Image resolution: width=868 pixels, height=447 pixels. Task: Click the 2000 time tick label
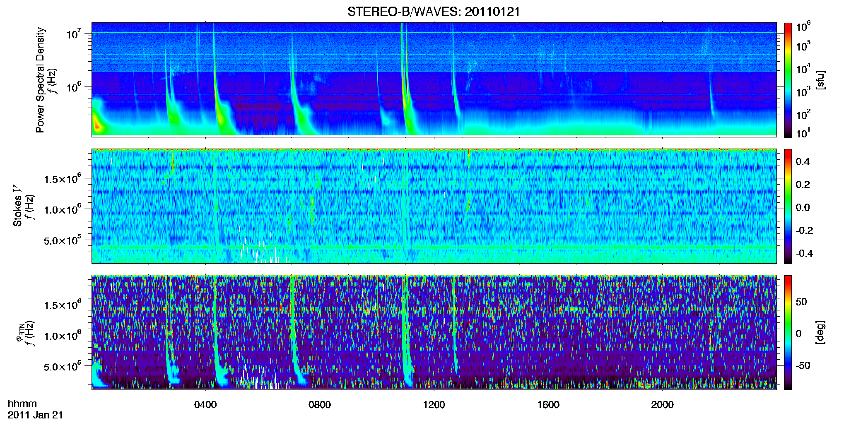click(662, 405)
